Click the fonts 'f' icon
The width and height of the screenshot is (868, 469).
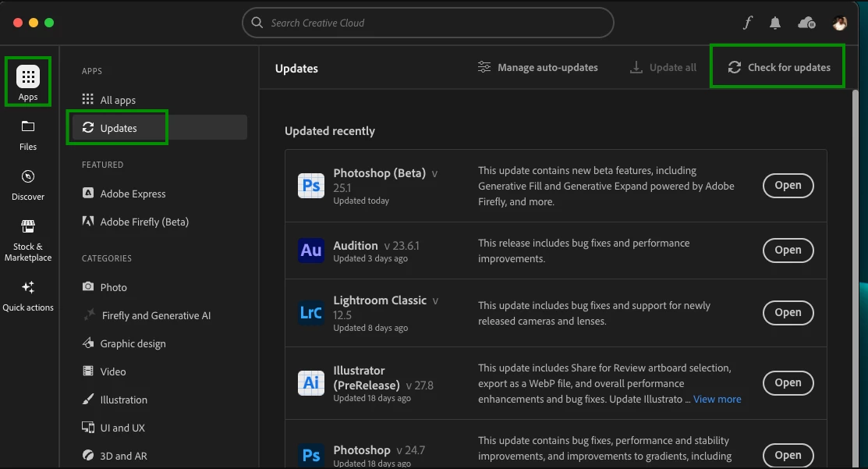747,23
